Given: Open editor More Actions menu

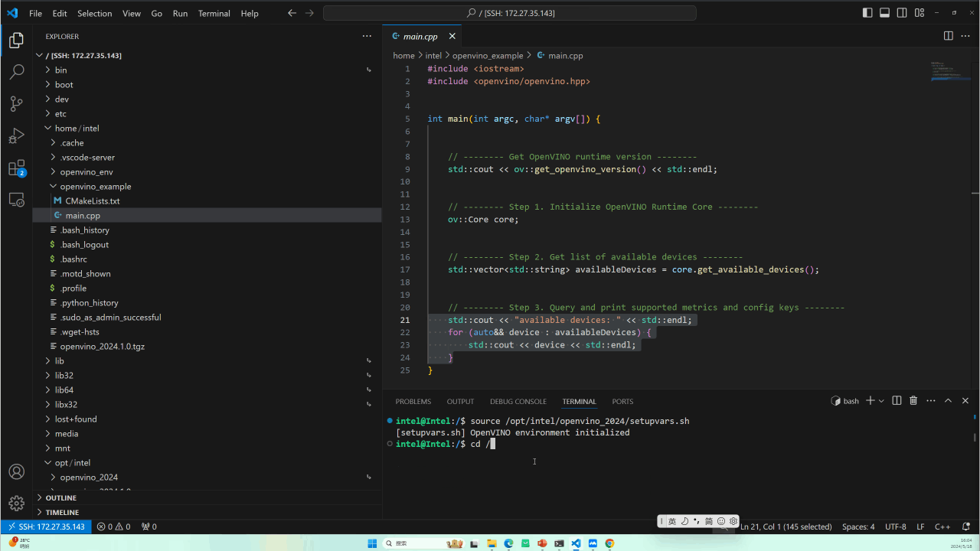Looking at the screenshot, I should [x=965, y=36].
